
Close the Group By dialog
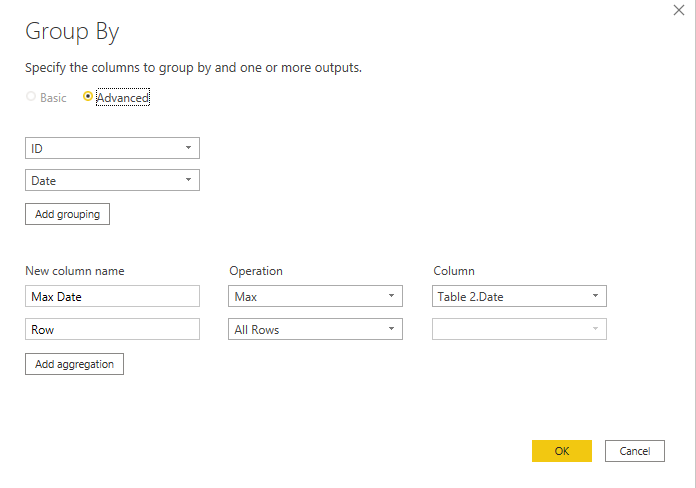pyautogui.click(x=679, y=10)
